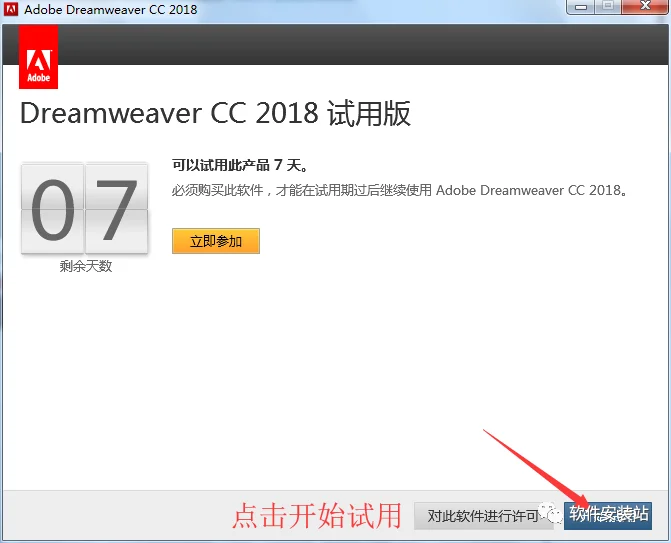
Task: Close the trial dialog window
Action: [645, 6]
